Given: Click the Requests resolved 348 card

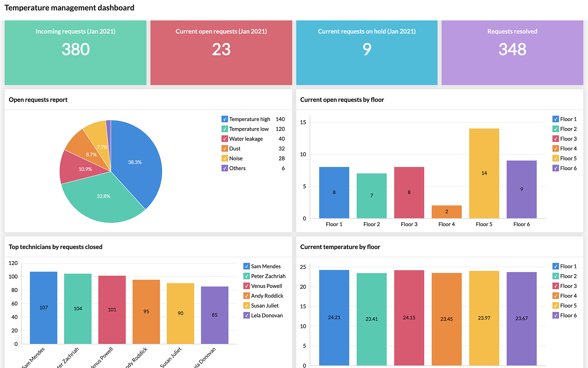Looking at the screenshot, I should pos(512,52).
